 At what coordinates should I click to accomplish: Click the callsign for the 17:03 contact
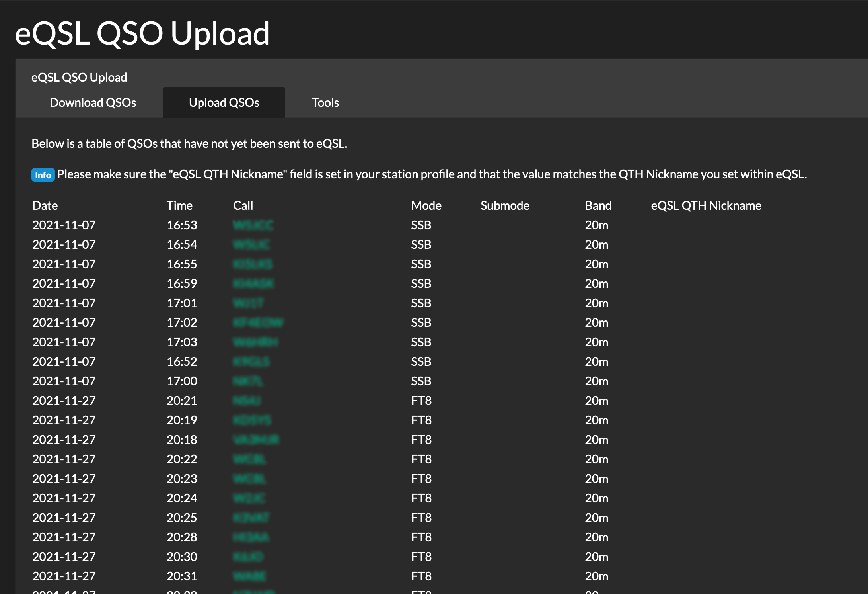[x=255, y=342]
